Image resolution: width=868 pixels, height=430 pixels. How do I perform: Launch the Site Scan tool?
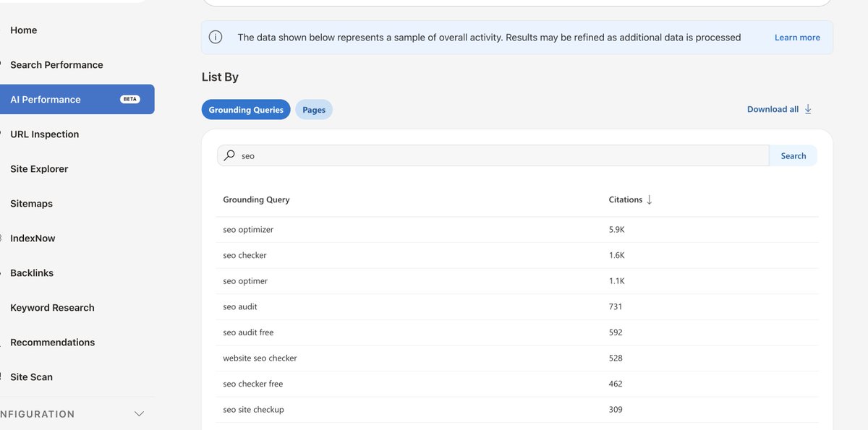(x=31, y=377)
